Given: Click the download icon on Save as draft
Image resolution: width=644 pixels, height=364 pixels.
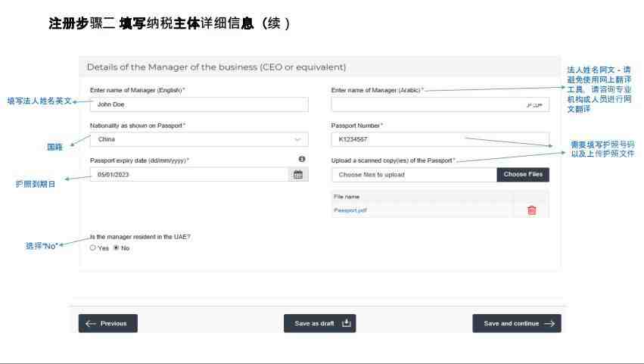Looking at the screenshot, I should pyautogui.click(x=347, y=323).
